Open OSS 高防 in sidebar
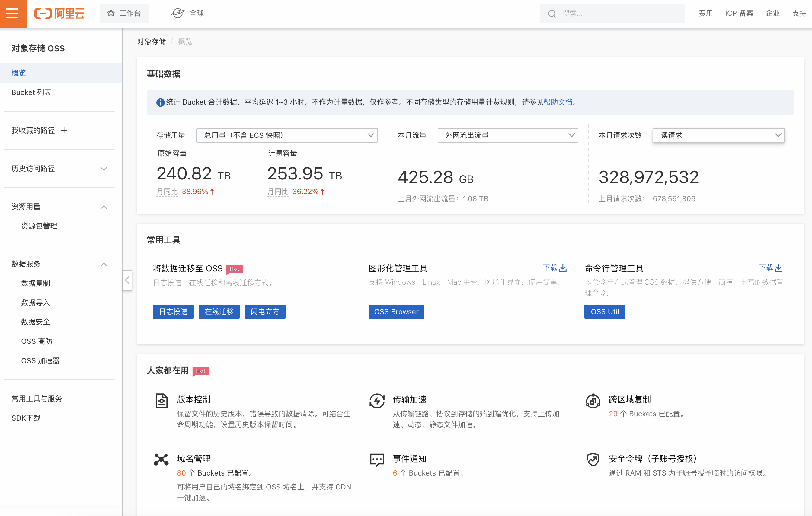Viewport: 812px width, 516px height. (x=37, y=341)
